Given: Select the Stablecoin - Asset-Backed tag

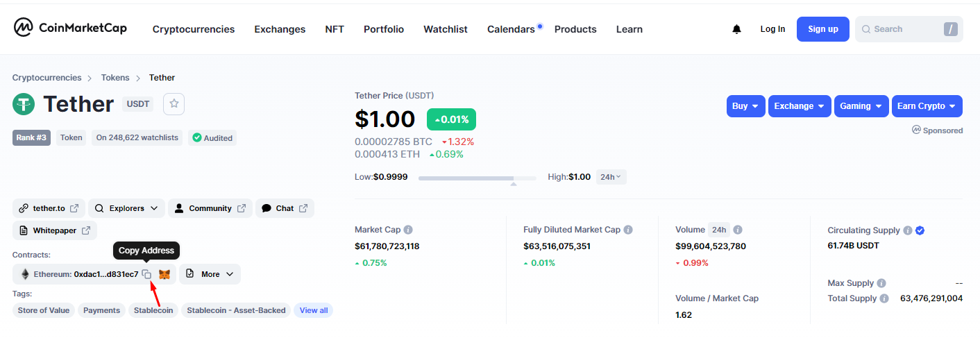Looking at the screenshot, I should pyautogui.click(x=236, y=310).
